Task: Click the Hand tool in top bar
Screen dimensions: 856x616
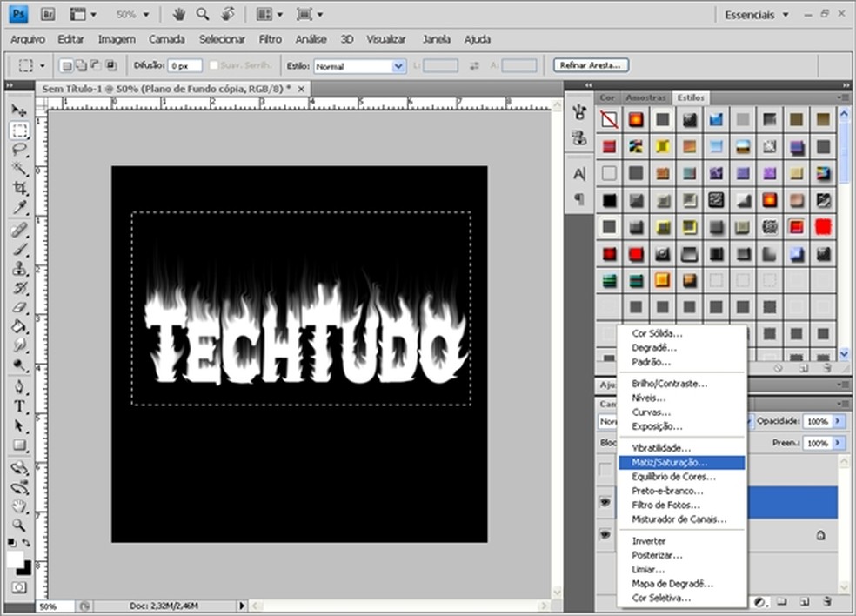Action: (x=179, y=15)
